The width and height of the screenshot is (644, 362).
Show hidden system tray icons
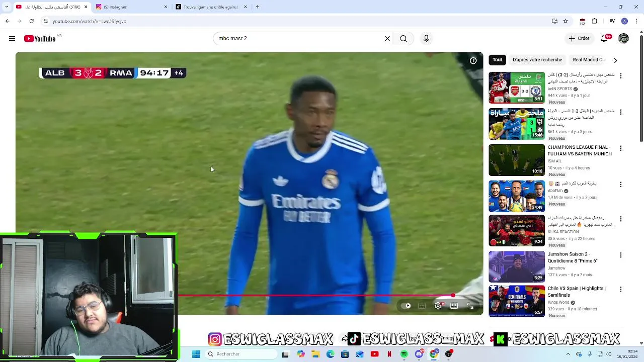point(569,354)
